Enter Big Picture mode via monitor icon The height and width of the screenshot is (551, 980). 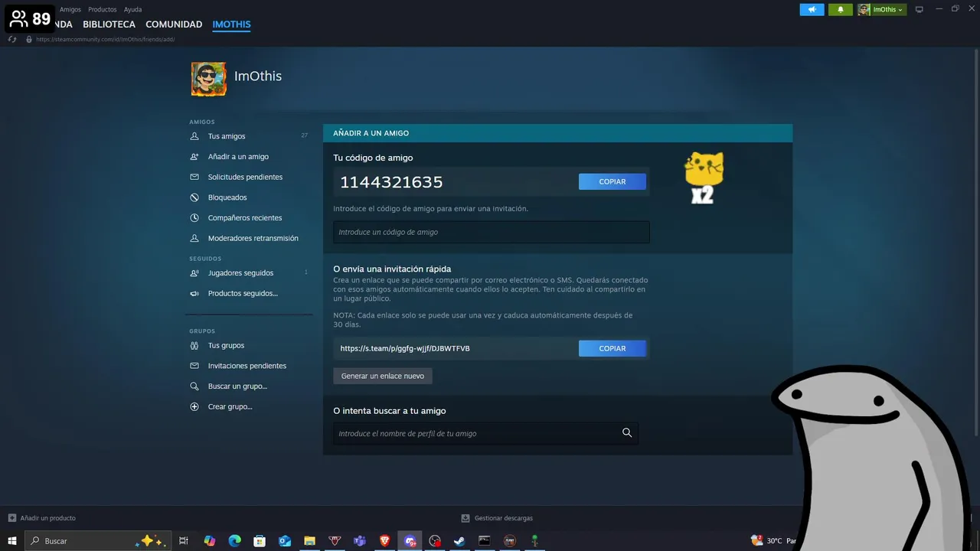(920, 9)
